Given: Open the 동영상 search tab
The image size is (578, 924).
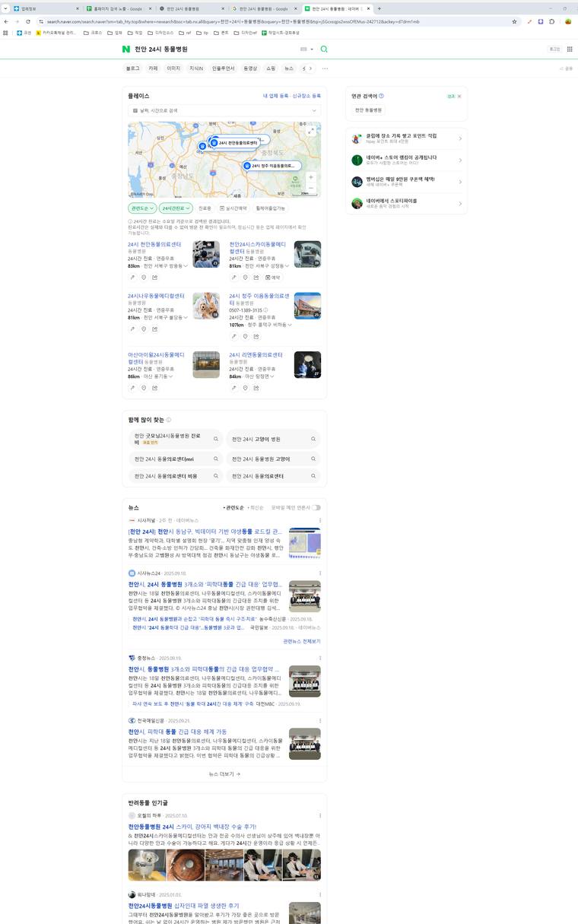Looking at the screenshot, I should pos(250,68).
